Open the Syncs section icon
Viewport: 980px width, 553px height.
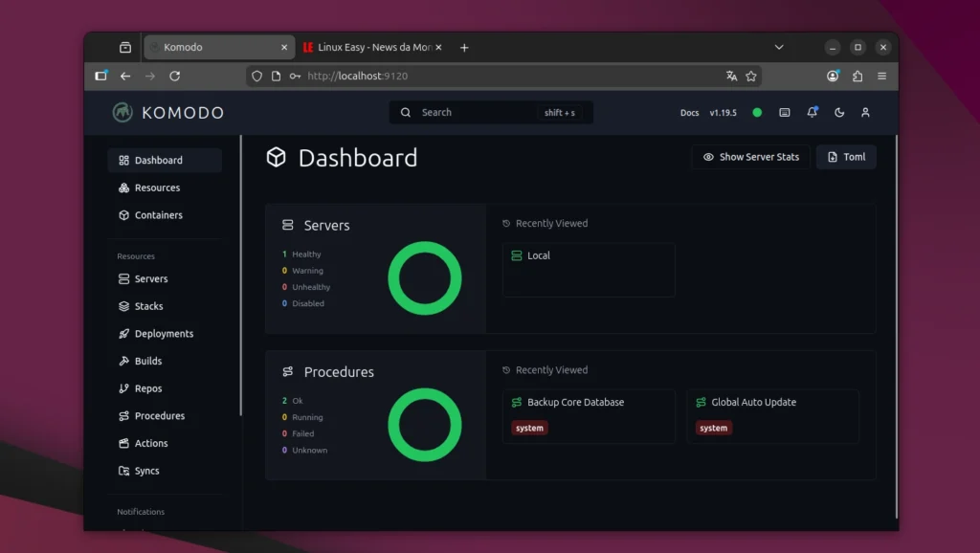pos(125,471)
